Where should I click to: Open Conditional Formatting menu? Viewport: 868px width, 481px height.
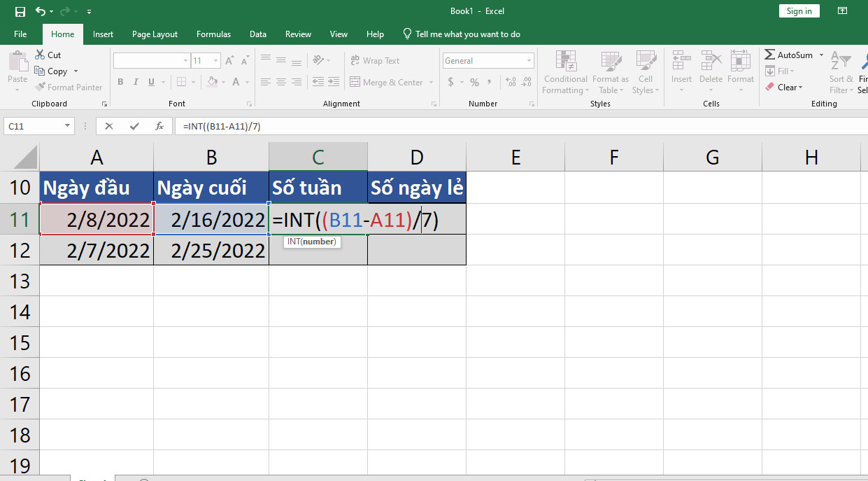(566, 72)
